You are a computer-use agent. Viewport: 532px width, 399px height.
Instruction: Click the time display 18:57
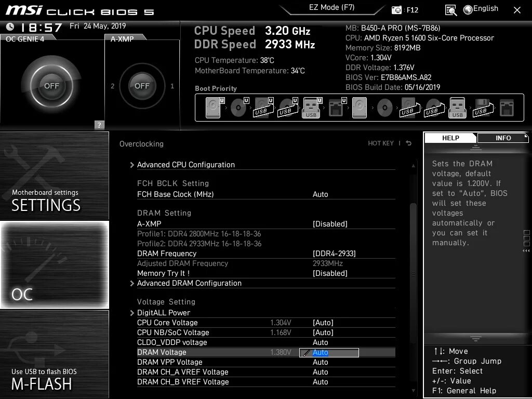pyautogui.click(x=42, y=27)
